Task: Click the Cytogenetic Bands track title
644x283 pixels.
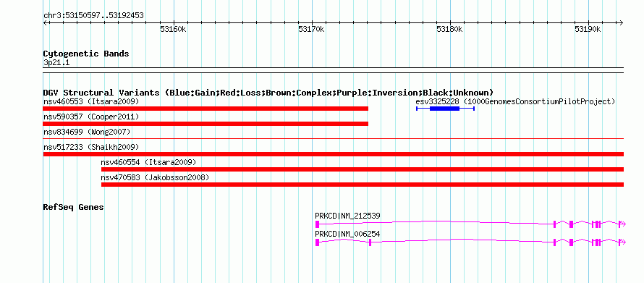Action: [x=86, y=54]
